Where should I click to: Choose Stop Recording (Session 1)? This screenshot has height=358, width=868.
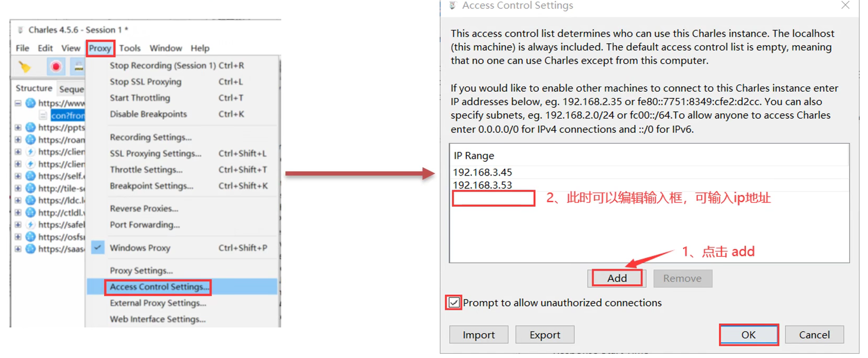[182, 65]
